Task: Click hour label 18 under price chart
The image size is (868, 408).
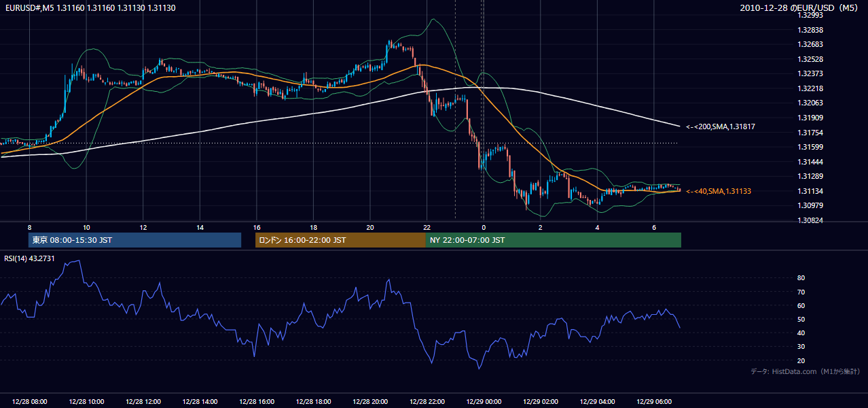Action: (313, 227)
